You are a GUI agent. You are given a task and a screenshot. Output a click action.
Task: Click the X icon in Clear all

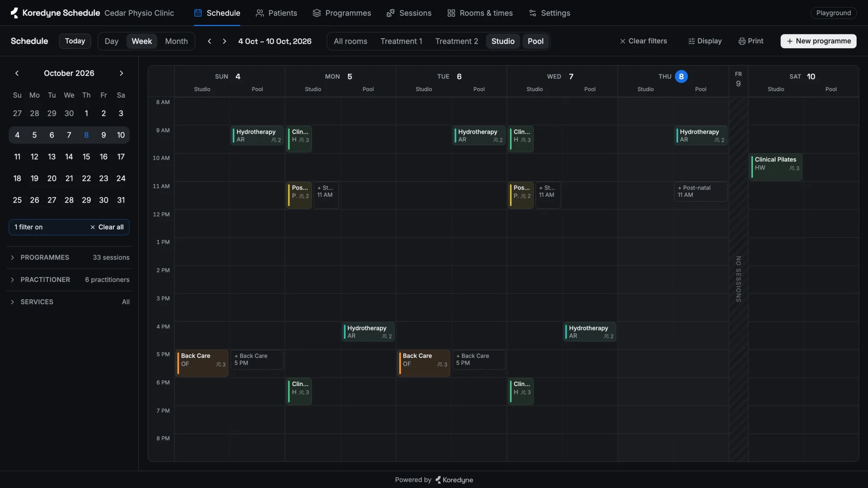pos(92,227)
